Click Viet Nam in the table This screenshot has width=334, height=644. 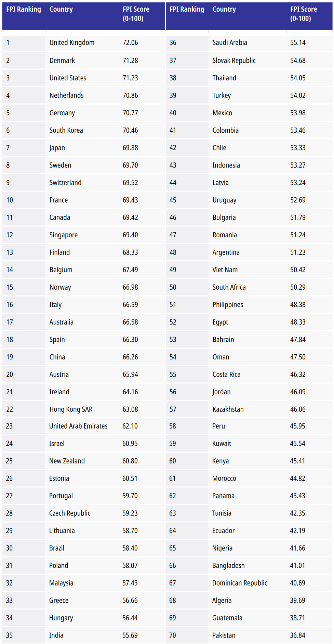pyautogui.click(x=225, y=270)
